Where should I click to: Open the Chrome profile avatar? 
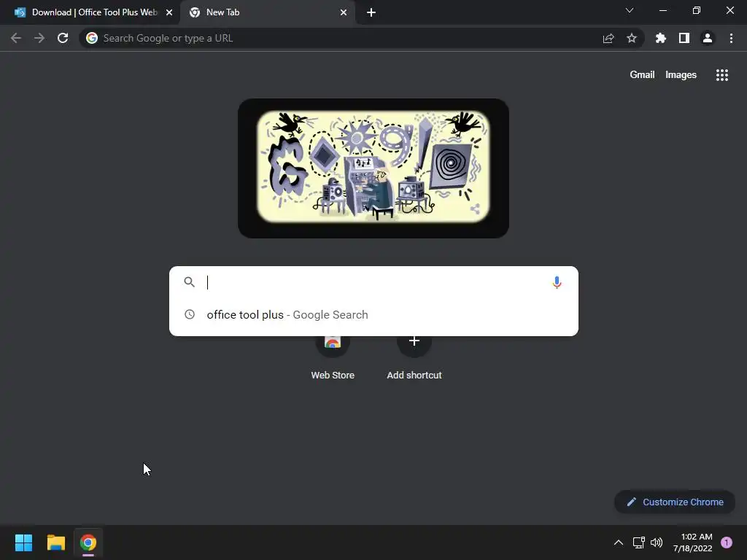coord(708,38)
